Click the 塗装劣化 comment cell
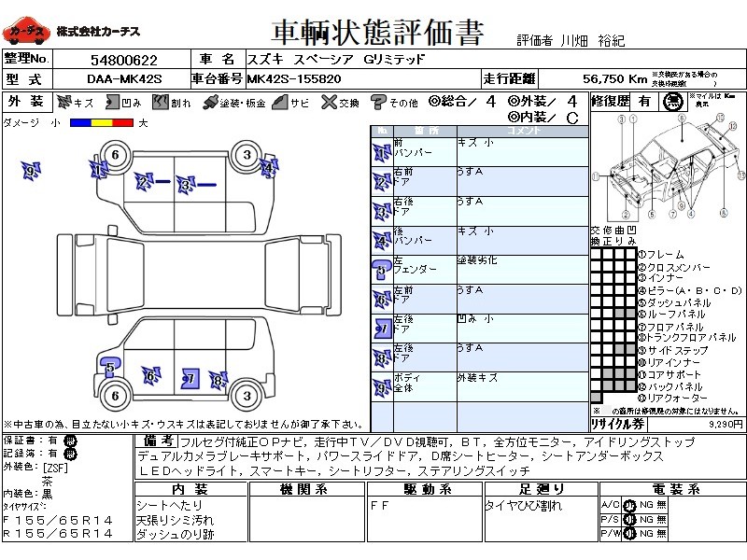This screenshot has height=560, width=747. click(523, 270)
